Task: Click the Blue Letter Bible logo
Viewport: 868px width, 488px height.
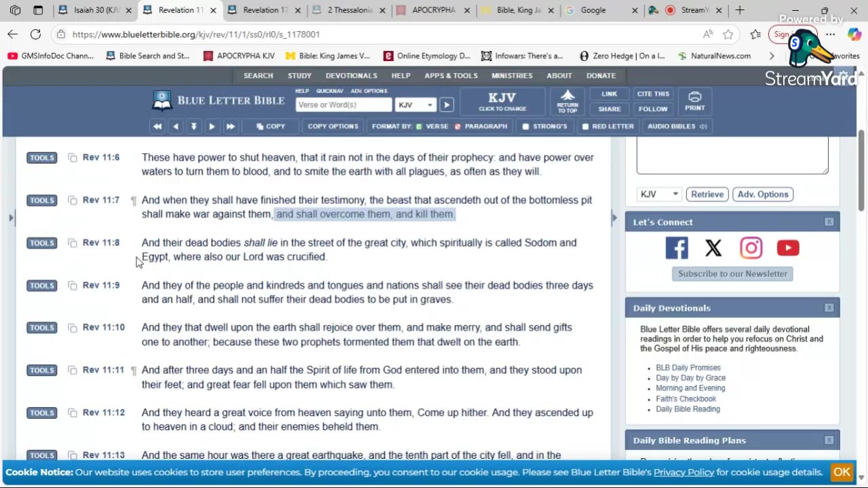Action: 218,101
